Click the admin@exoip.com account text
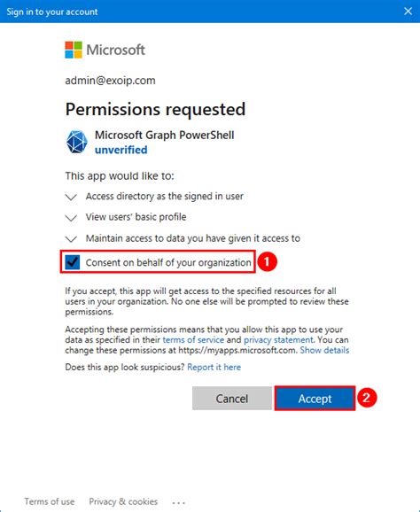The height and width of the screenshot is (512, 420). (x=110, y=81)
